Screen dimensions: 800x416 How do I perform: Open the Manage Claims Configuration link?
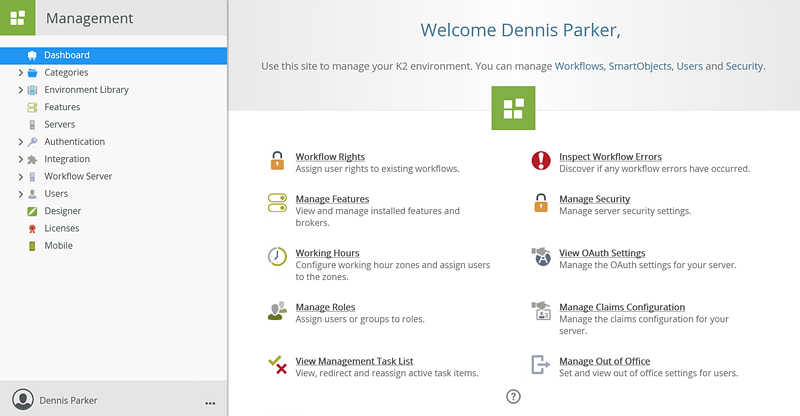[622, 307]
